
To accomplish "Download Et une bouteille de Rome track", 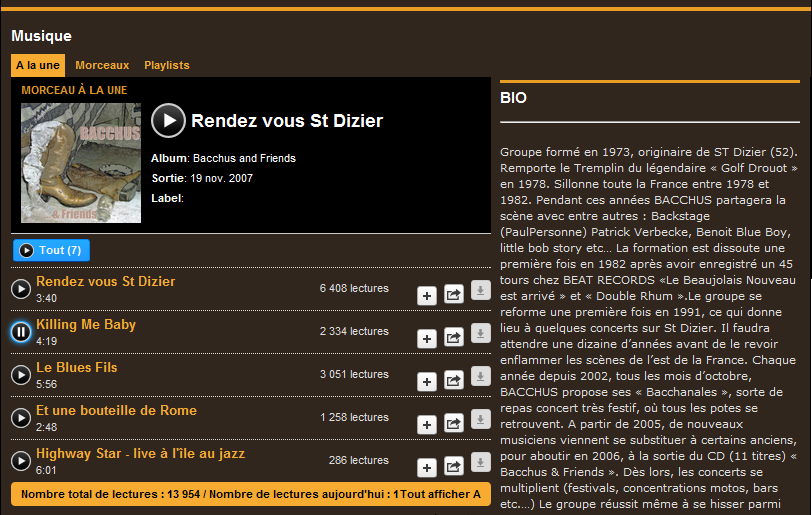I will point(481,420).
